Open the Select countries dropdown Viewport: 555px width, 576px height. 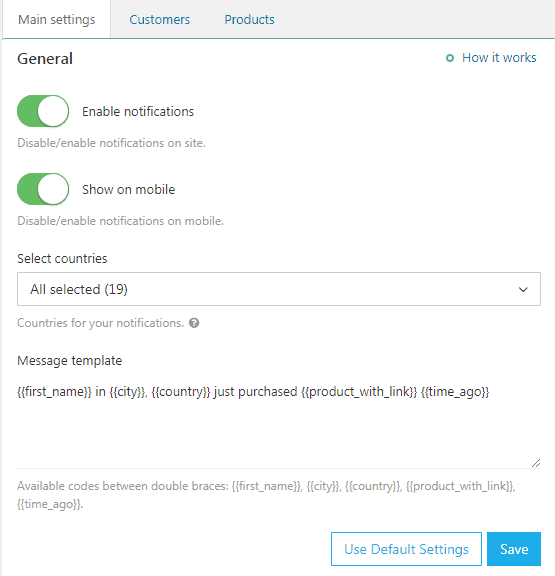coord(279,289)
